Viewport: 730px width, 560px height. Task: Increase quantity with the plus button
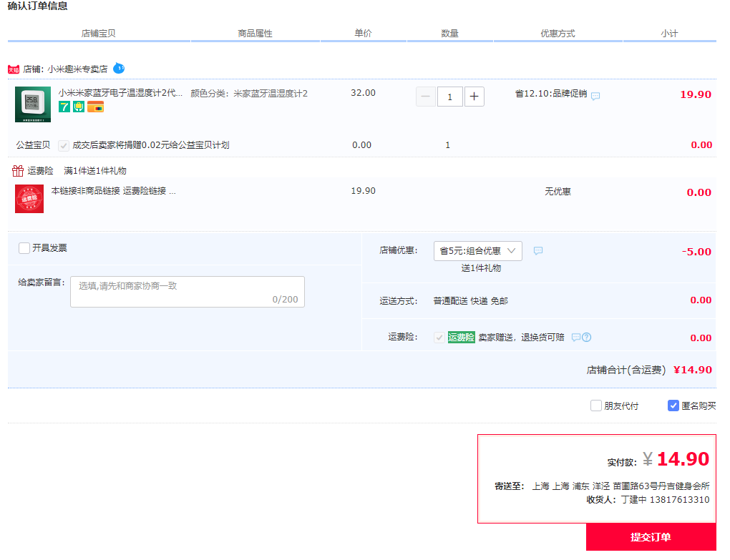pyautogui.click(x=474, y=97)
